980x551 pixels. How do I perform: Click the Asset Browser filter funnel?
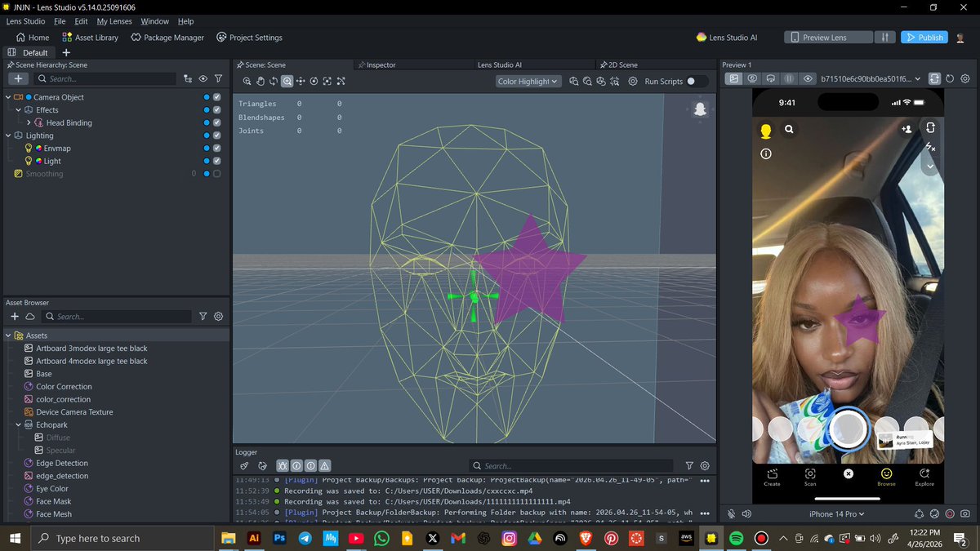[x=203, y=316]
